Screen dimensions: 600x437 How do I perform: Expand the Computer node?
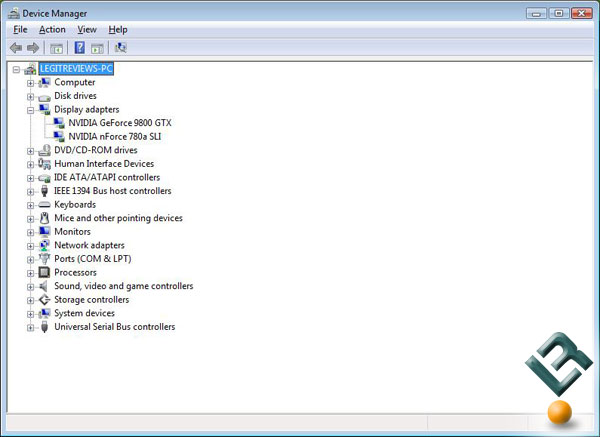30,83
